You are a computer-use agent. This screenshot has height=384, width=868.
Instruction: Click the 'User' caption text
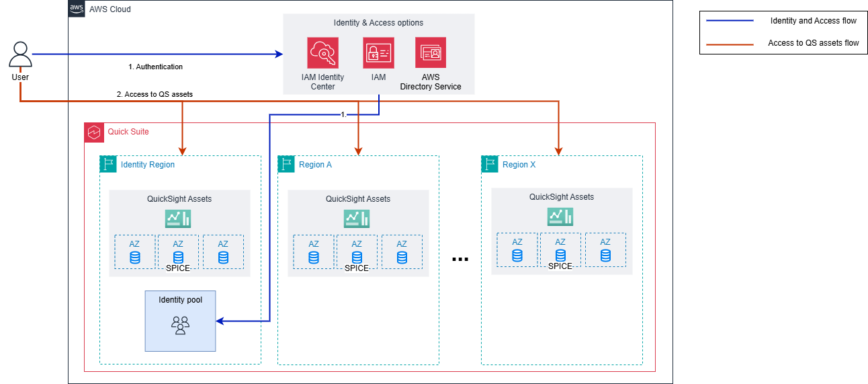[20, 77]
